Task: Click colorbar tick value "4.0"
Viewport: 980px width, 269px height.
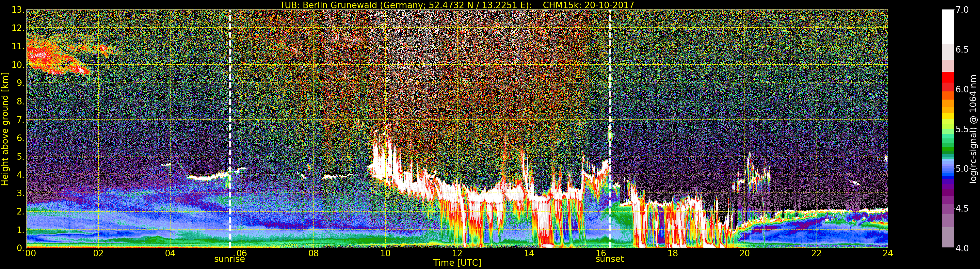Action: point(962,248)
